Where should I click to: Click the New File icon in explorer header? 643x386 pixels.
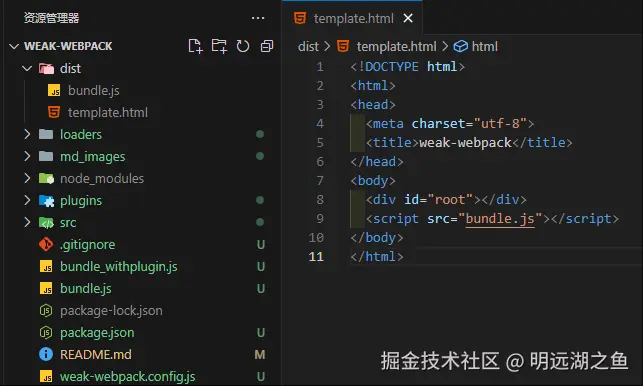[195, 46]
